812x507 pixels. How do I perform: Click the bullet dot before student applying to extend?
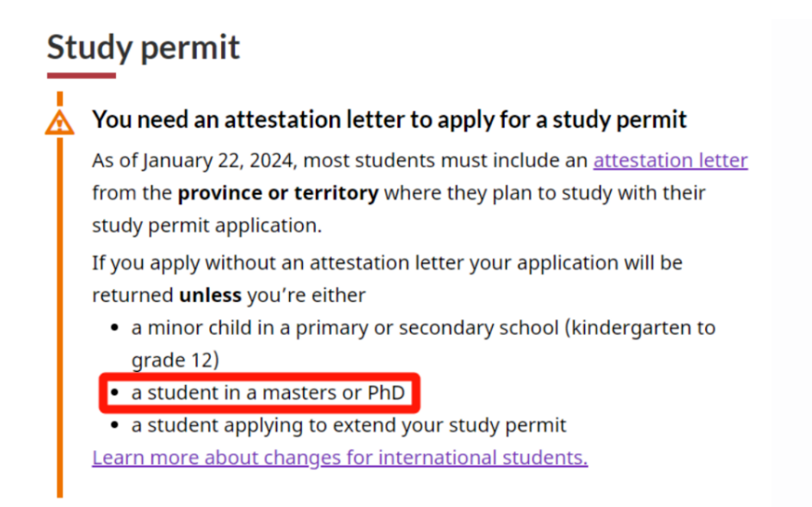tap(115, 425)
